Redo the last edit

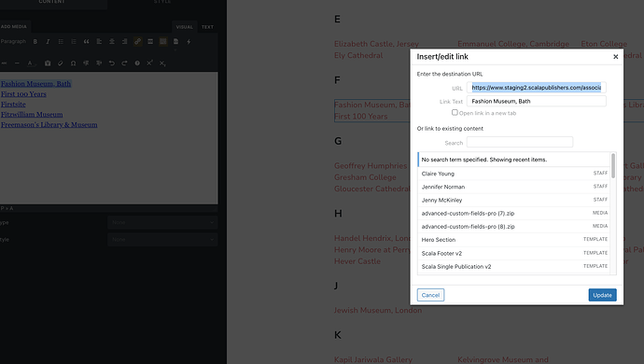click(x=124, y=63)
